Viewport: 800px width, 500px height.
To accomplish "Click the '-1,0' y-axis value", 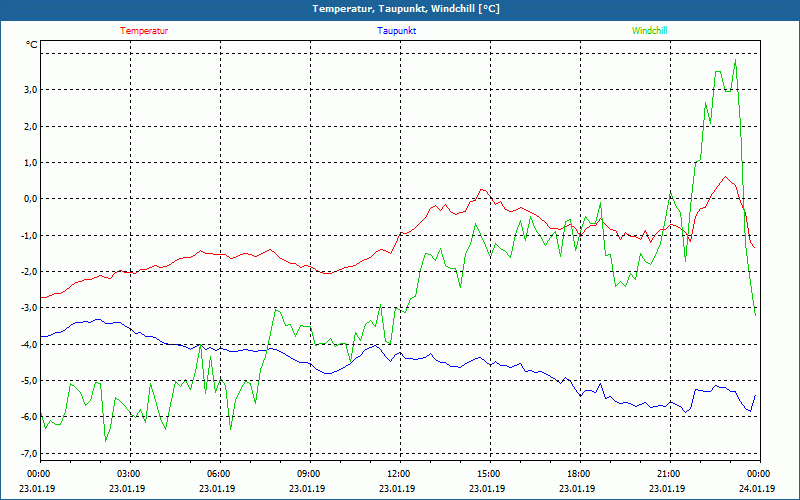I will (29, 235).
